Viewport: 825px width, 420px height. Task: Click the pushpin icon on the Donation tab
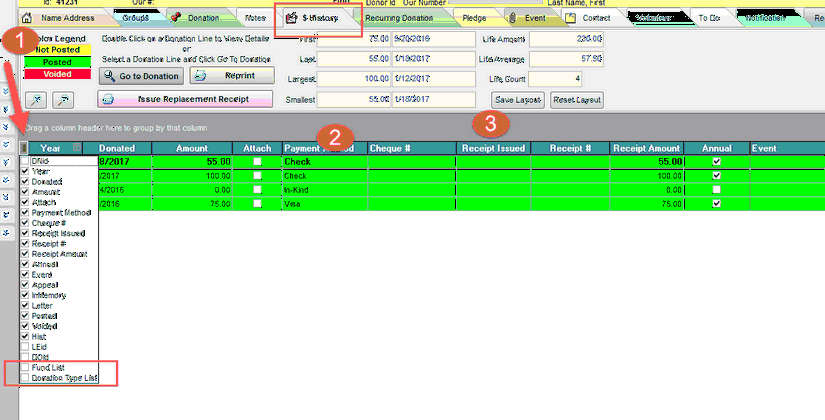point(176,18)
